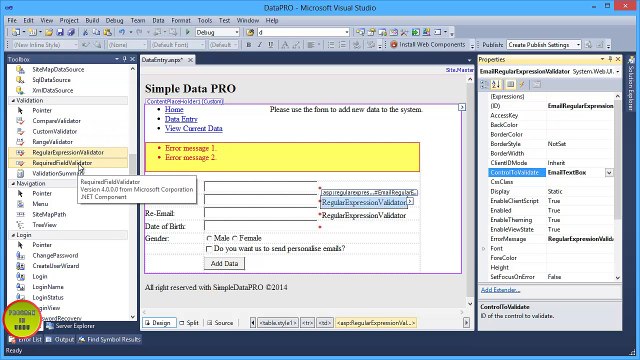Apply italic formatting with I icon
This screenshot has width=640, height=360.
[x=260, y=45]
